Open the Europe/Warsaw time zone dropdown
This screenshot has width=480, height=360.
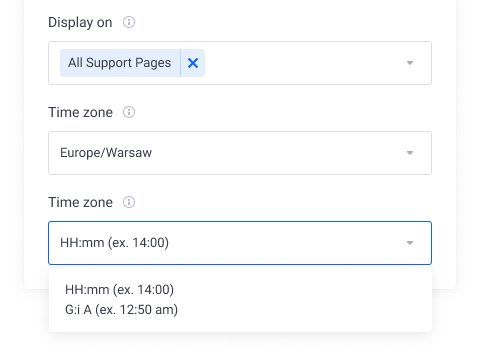240,153
